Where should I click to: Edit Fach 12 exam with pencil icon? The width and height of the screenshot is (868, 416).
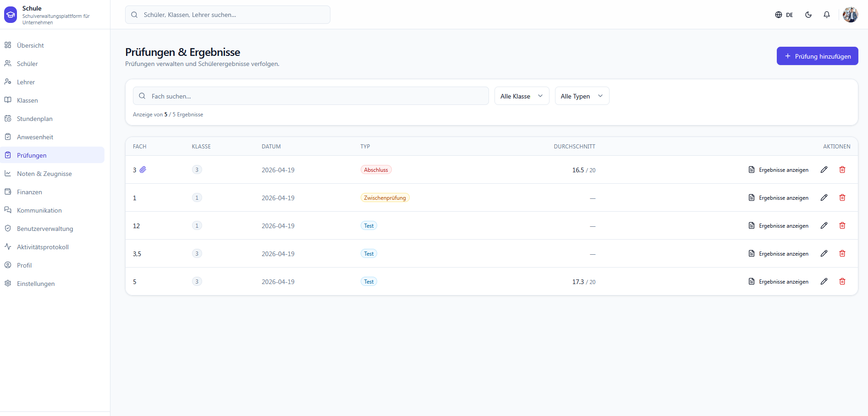tap(824, 225)
